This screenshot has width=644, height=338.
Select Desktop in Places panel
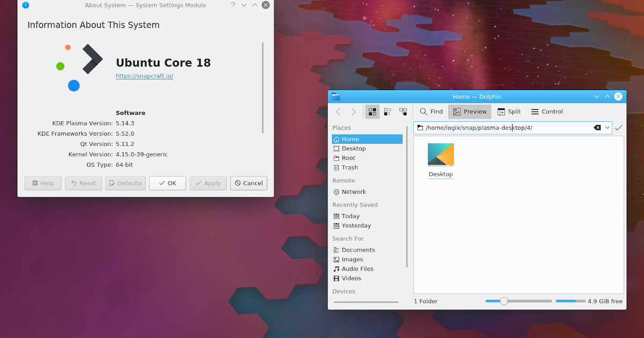(367, 149)
